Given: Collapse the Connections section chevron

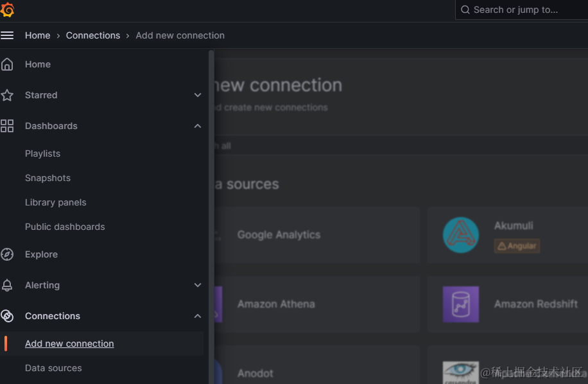Looking at the screenshot, I should click(198, 316).
